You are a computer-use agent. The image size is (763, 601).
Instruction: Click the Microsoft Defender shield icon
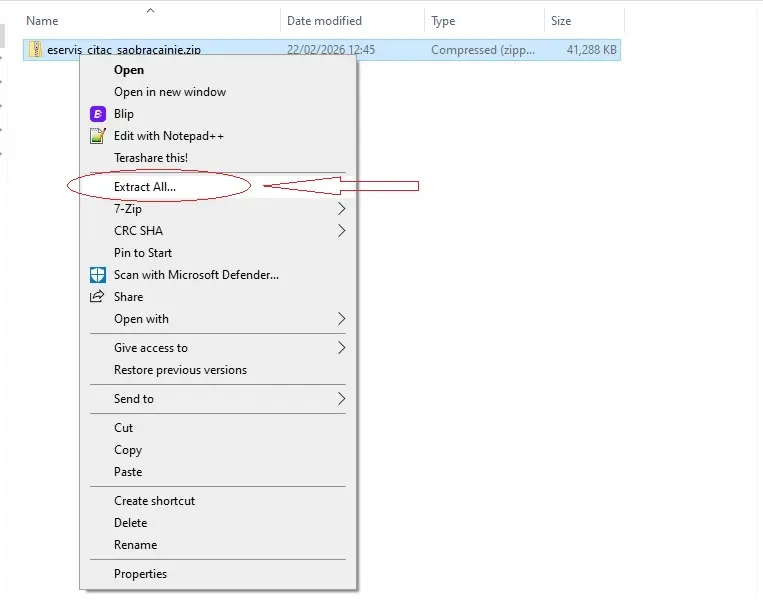pos(98,275)
